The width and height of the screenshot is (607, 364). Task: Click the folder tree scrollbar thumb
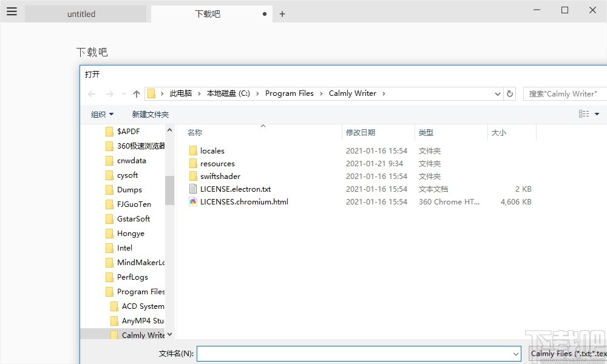169,190
